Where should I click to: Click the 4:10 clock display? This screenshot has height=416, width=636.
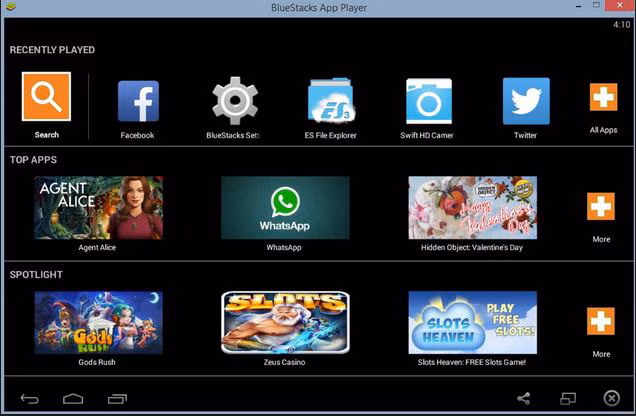[x=622, y=25]
